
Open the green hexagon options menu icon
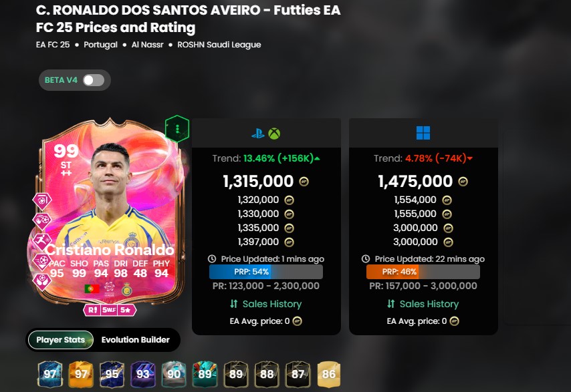177,129
